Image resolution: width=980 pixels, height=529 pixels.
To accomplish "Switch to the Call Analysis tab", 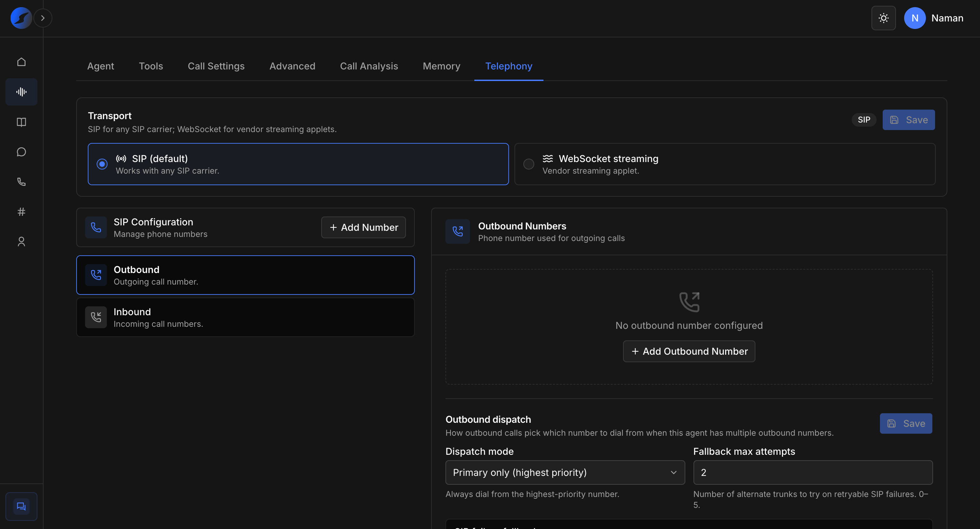I will 369,66.
